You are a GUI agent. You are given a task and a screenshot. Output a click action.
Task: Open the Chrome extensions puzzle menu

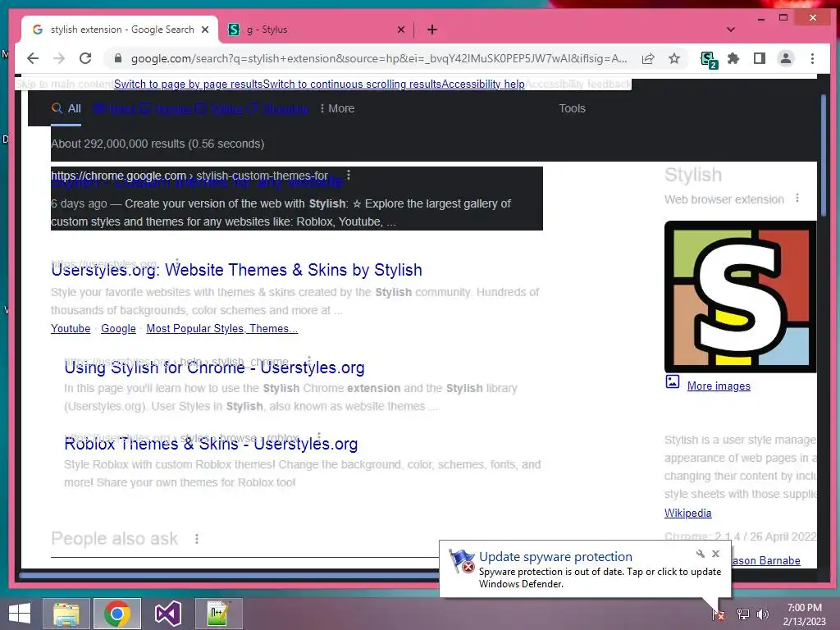tap(733, 58)
